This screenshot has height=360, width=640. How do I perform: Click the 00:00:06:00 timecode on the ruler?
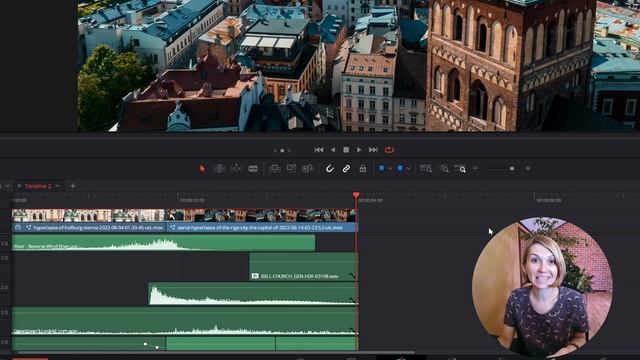549,200
